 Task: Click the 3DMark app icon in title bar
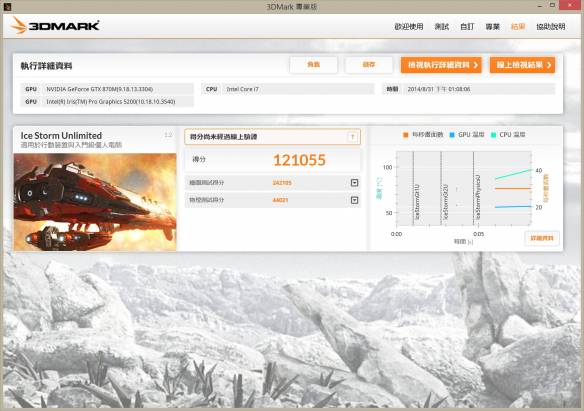pyautogui.click(x=7, y=6)
